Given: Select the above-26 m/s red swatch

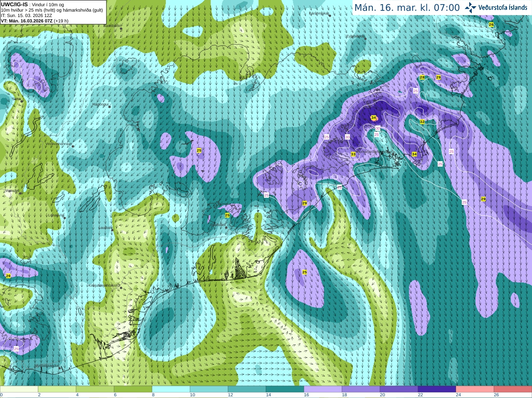Looking at the screenshot, I should (513, 389).
